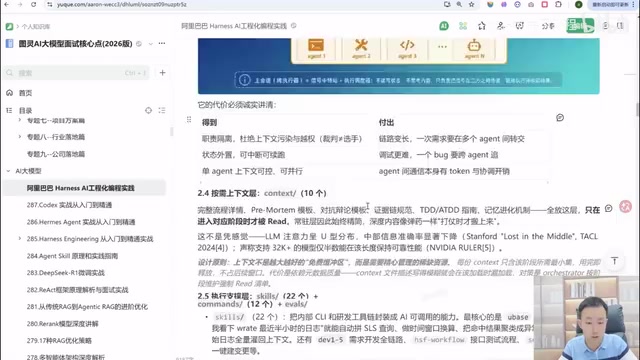Image resolution: width=640 pixels, height=360 pixels.
Task: Open knowledge base title 图灵AI大模型面试核心点
Action: (76, 44)
